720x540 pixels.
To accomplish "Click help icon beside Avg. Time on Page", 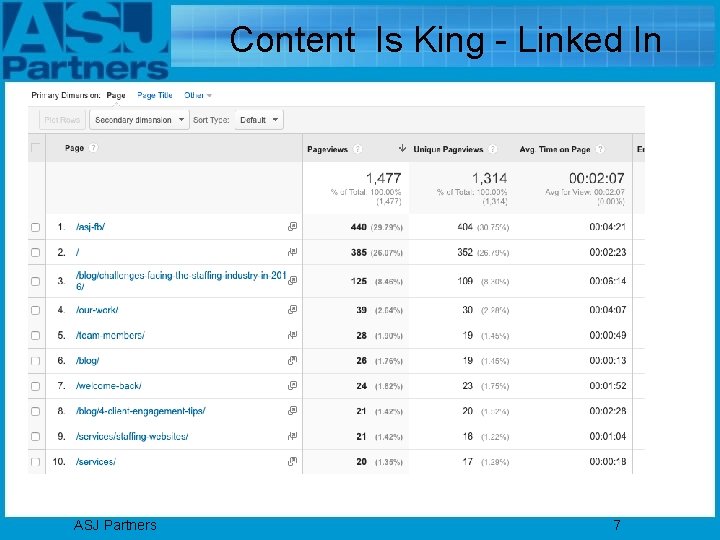I will click(600, 149).
